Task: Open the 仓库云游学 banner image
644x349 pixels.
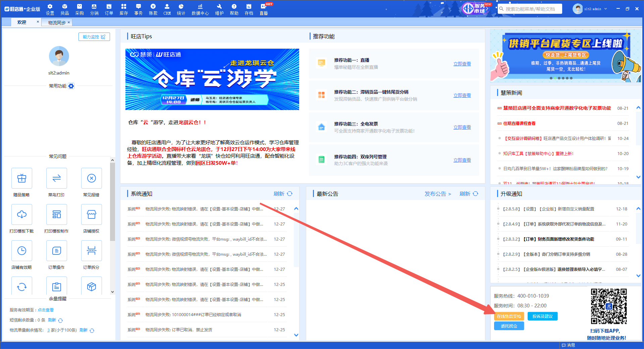Action: click(x=212, y=80)
